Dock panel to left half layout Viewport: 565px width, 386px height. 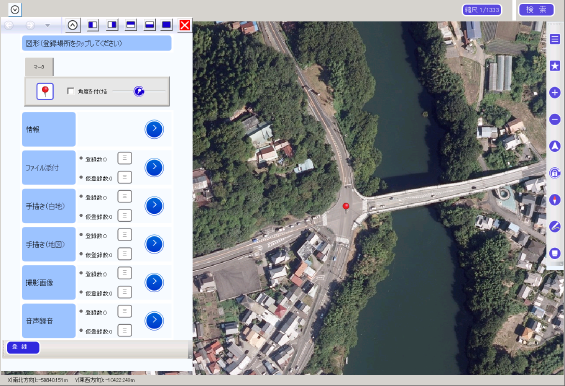click(93, 25)
